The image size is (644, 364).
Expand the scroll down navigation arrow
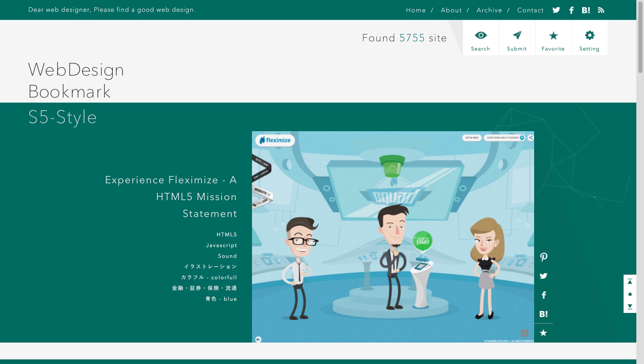(x=629, y=307)
